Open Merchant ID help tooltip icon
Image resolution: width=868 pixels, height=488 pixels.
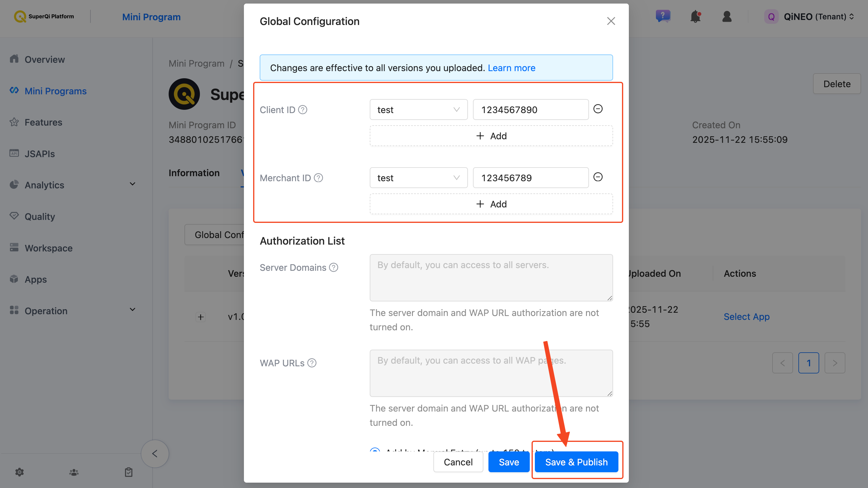(x=318, y=178)
